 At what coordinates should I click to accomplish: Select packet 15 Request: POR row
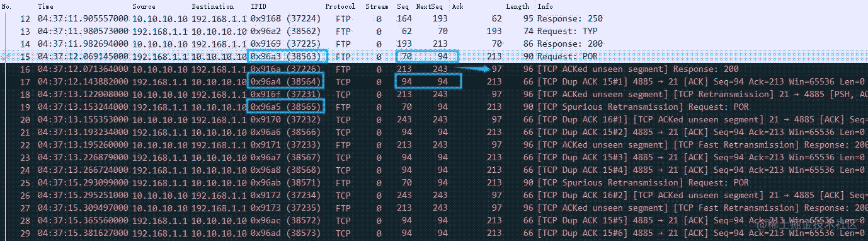pos(434,56)
